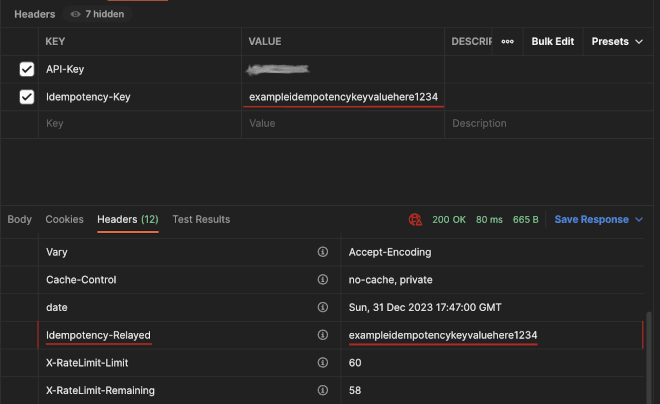Click the info icon for X-RateLimit-Limit
The width and height of the screenshot is (660, 404).
click(322, 362)
